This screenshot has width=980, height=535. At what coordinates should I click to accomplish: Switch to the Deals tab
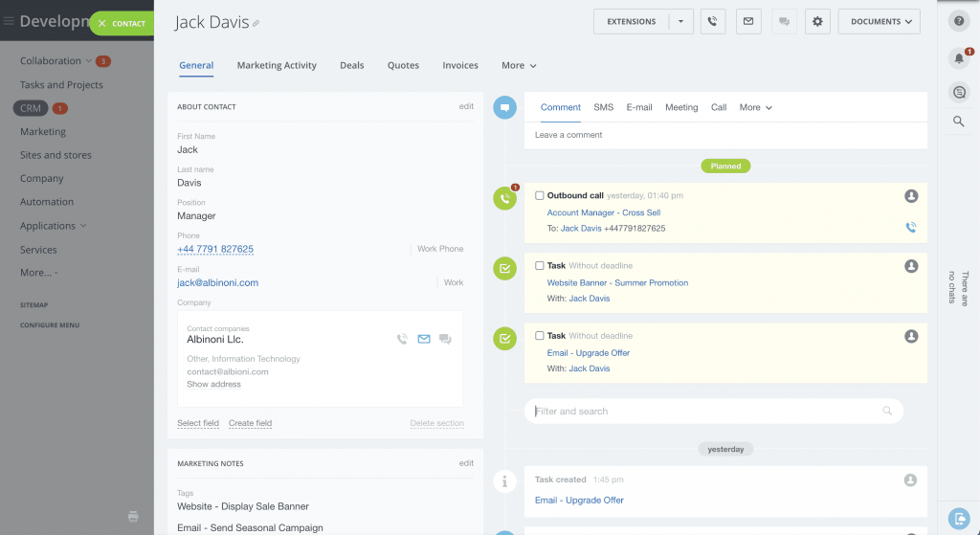click(x=352, y=65)
